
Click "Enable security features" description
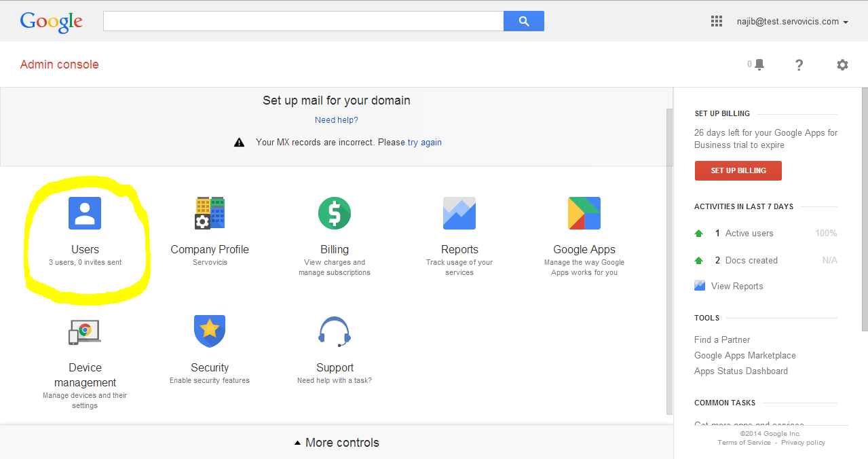(210, 380)
